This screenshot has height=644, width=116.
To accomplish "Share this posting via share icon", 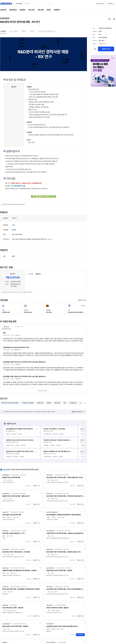I will pos(114,19).
